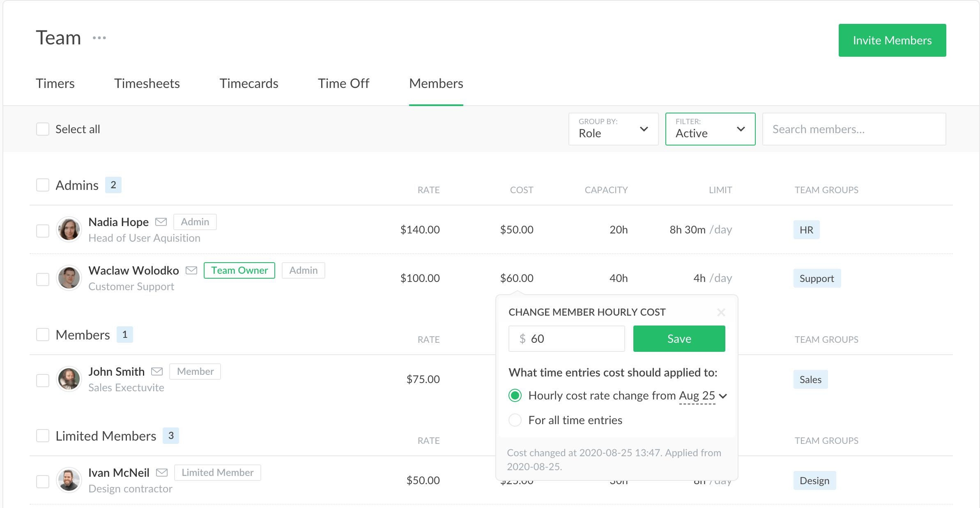Click the mail icon next to John Smith
The height and width of the screenshot is (508, 980).
click(x=157, y=372)
